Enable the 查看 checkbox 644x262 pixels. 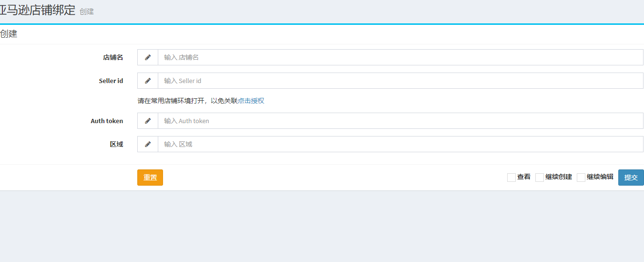511,178
